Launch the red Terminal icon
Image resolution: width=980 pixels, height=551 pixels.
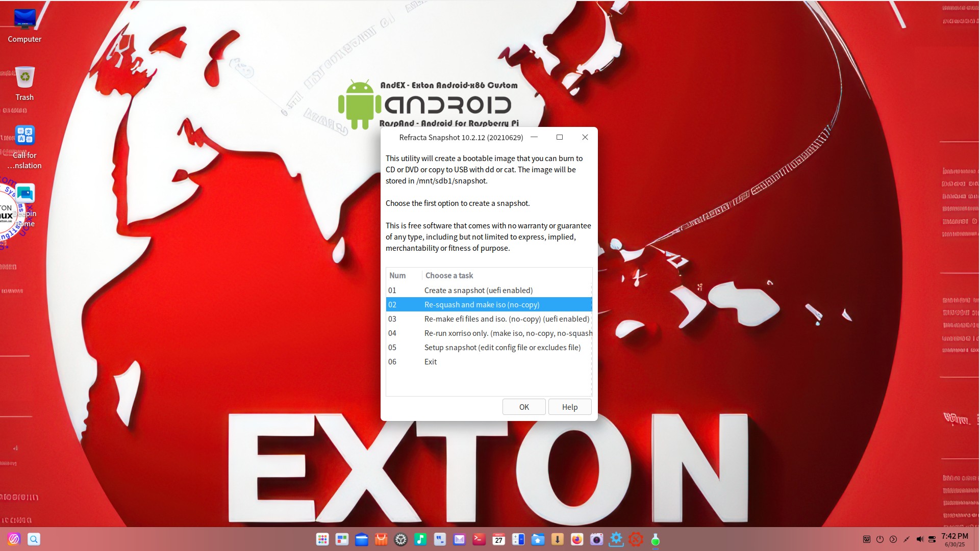tap(479, 539)
